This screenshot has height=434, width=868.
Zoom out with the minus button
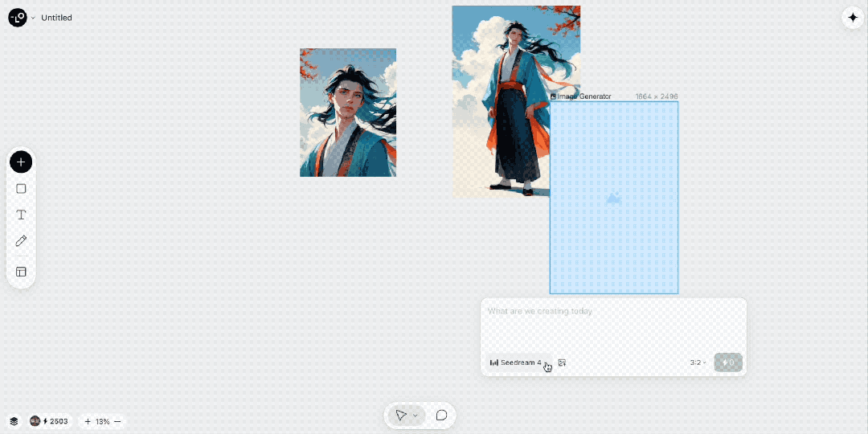click(x=117, y=421)
